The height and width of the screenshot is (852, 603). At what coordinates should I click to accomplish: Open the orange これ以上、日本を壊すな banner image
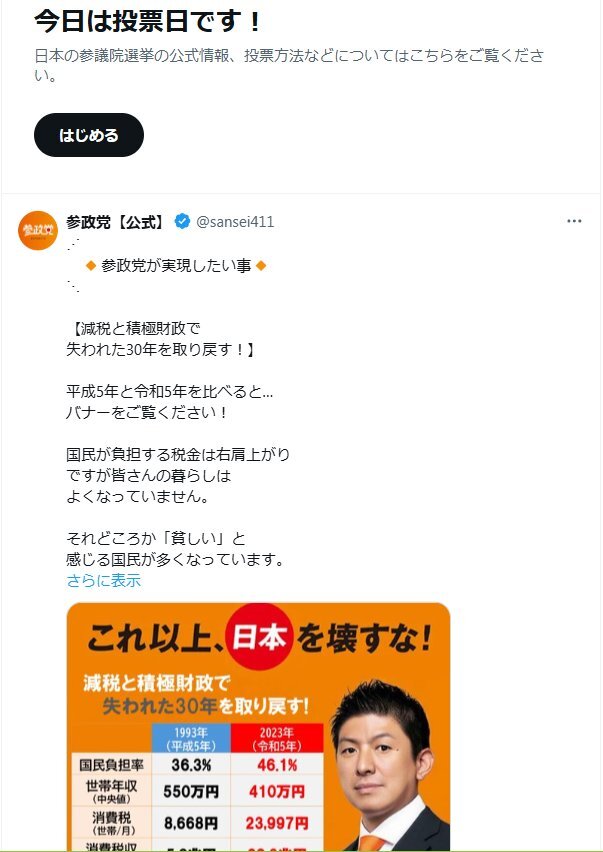(x=258, y=727)
